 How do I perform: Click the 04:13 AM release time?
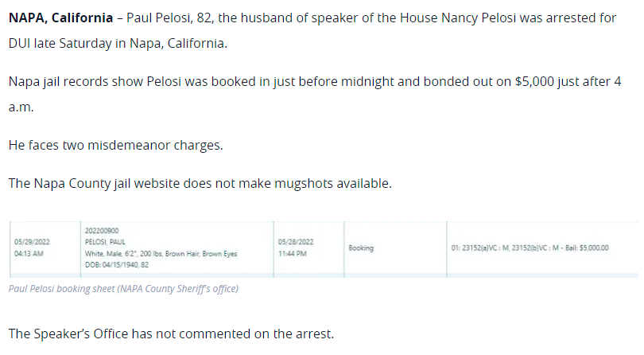coord(29,254)
